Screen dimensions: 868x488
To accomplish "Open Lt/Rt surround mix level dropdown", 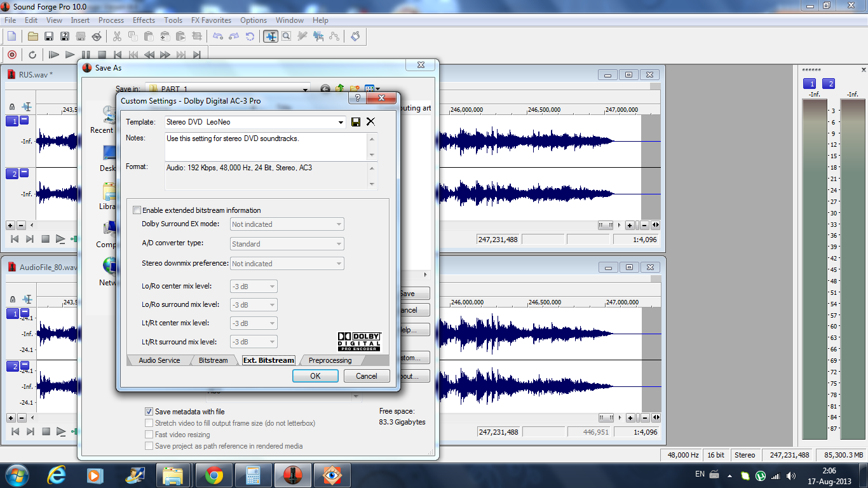I will click(272, 342).
